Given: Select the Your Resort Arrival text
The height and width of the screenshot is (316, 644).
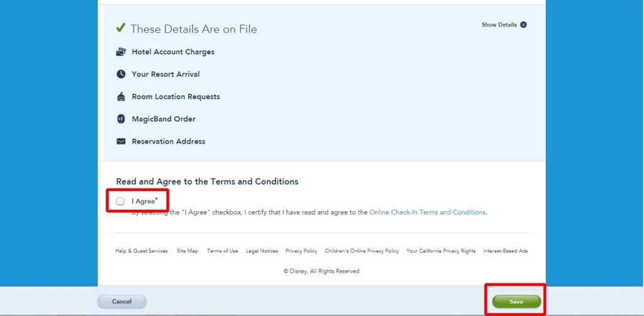Looking at the screenshot, I should [165, 74].
